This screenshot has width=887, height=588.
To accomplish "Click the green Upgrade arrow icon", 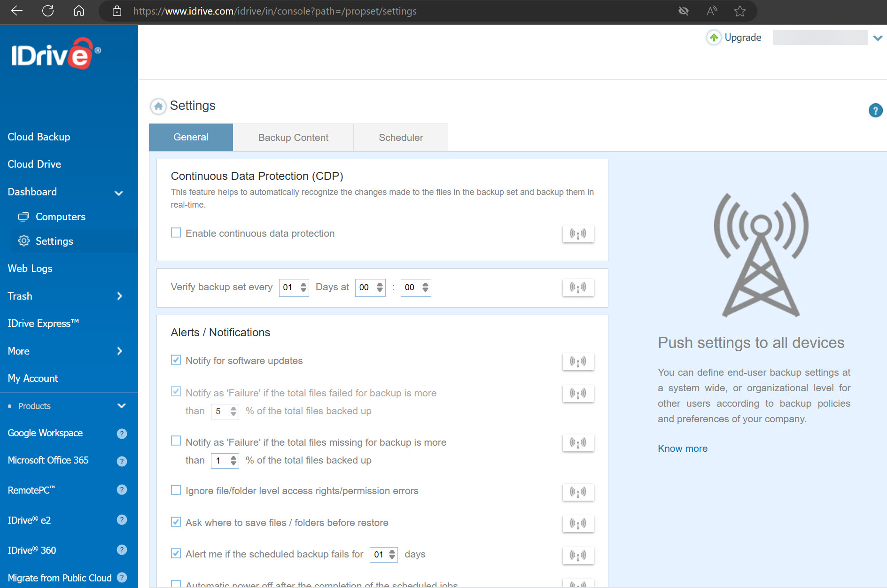I will click(x=714, y=38).
